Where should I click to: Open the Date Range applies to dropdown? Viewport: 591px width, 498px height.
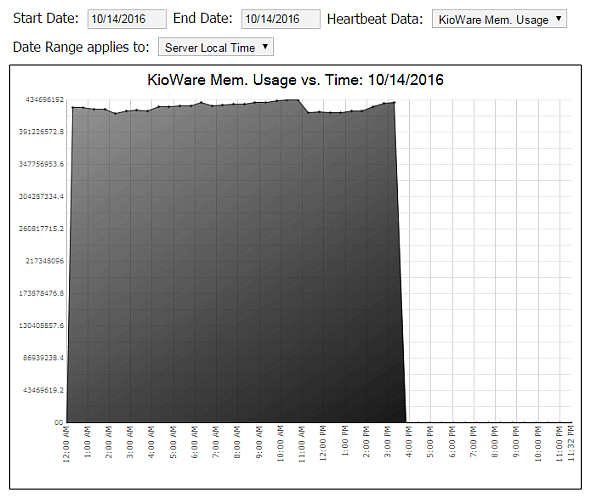216,47
